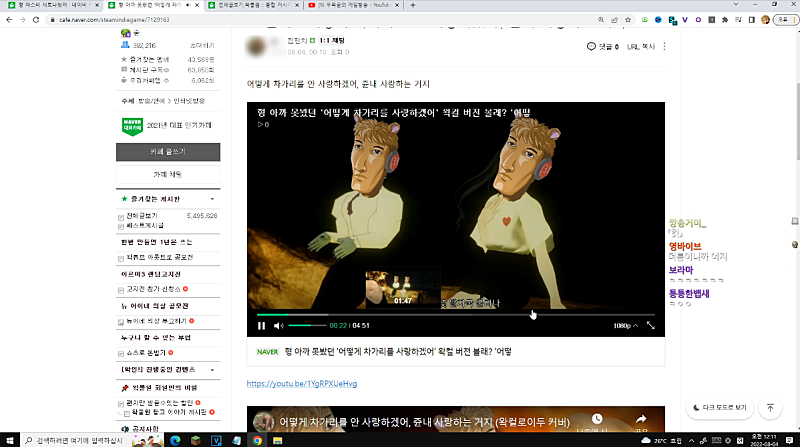Click the 카페 채팅 button

[168, 175]
